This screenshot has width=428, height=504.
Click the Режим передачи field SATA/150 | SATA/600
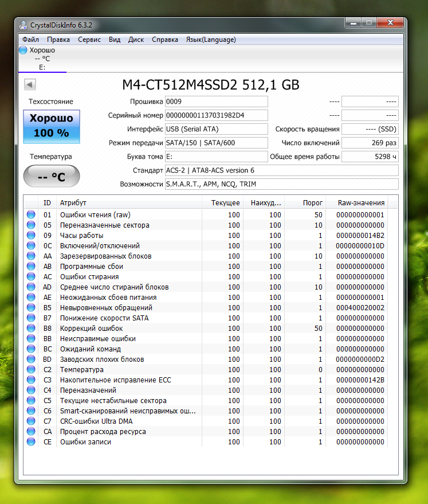tap(217, 143)
